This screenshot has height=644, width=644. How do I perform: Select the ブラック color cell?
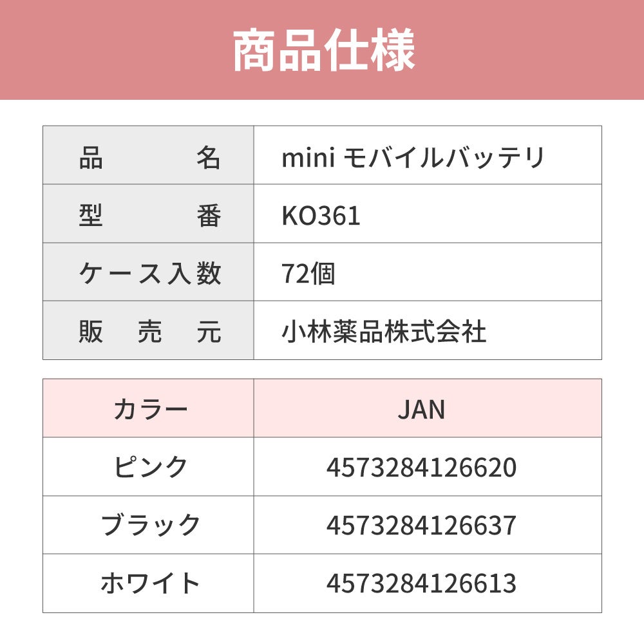(150, 526)
